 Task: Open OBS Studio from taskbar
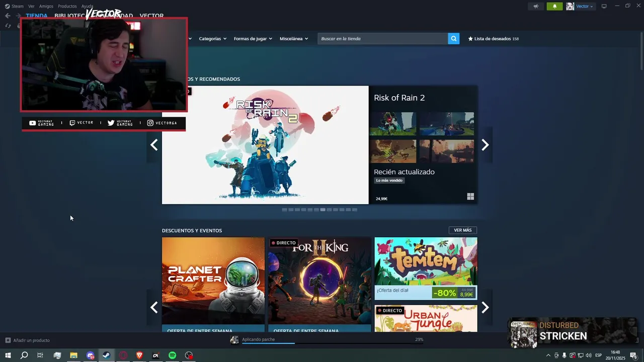(189, 355)
